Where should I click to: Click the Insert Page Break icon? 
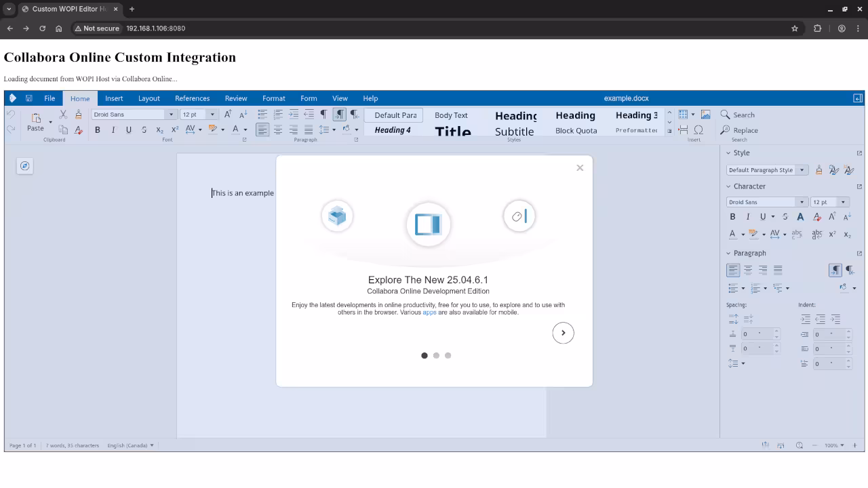click(x=683, y=130)
